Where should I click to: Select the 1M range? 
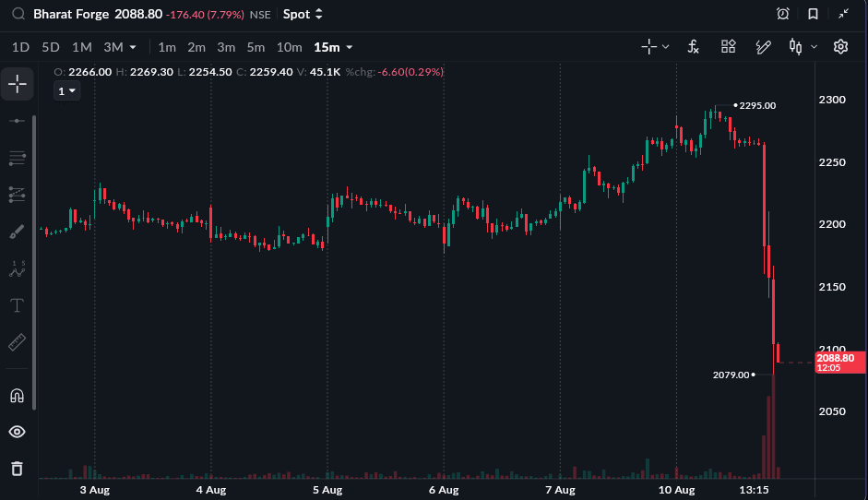[x=82, y=47]
